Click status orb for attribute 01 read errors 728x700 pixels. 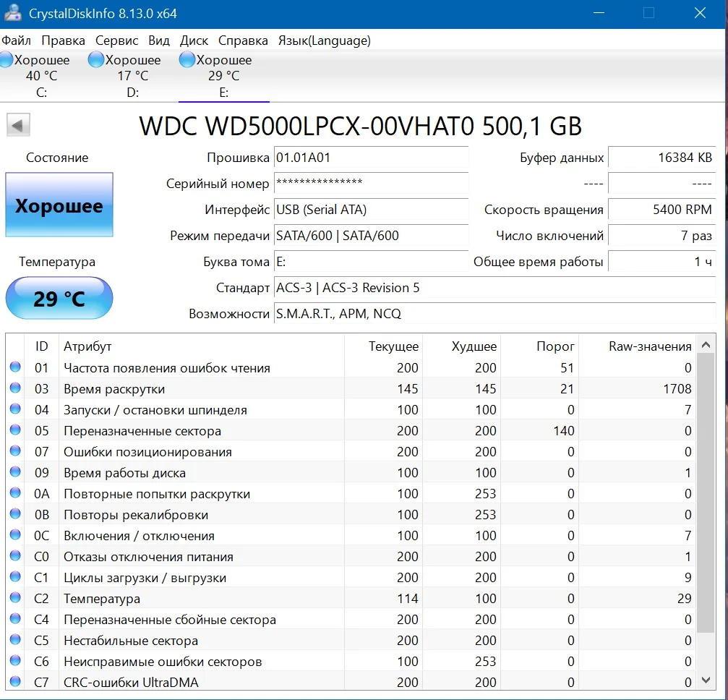[x=15, y=367]
